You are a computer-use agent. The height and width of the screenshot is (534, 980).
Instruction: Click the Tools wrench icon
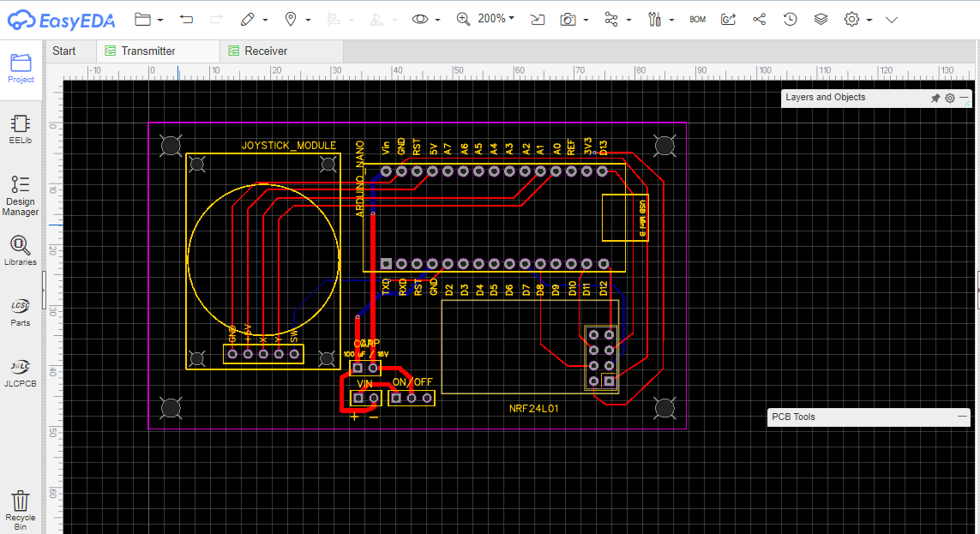pyautogui.click(x=654, y=20)
